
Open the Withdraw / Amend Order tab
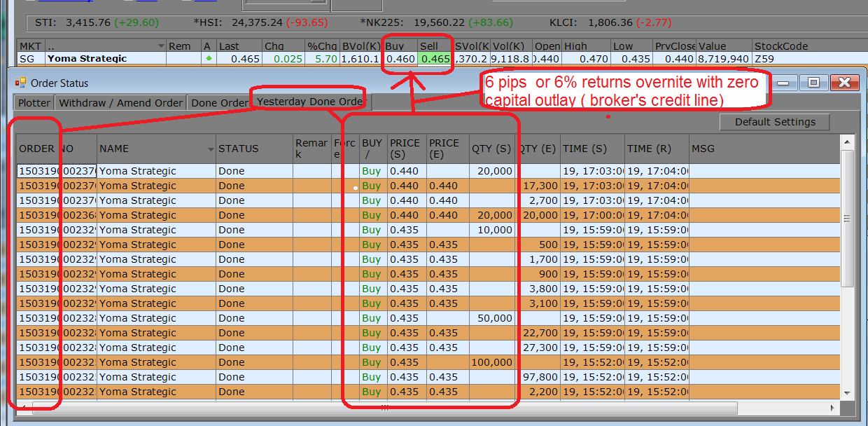pyautogui.click(x=121, y=102)
